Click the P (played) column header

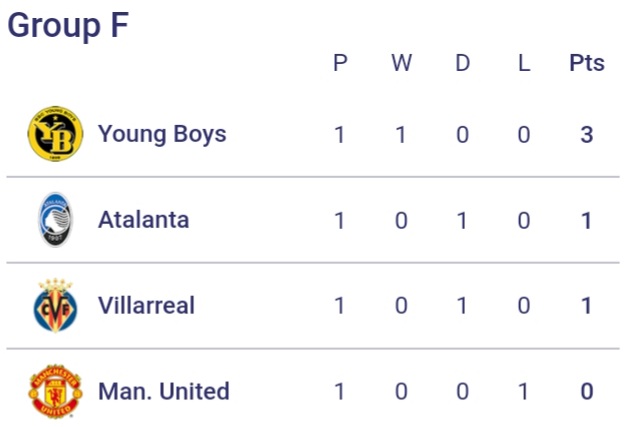click(x=340, y=63)
